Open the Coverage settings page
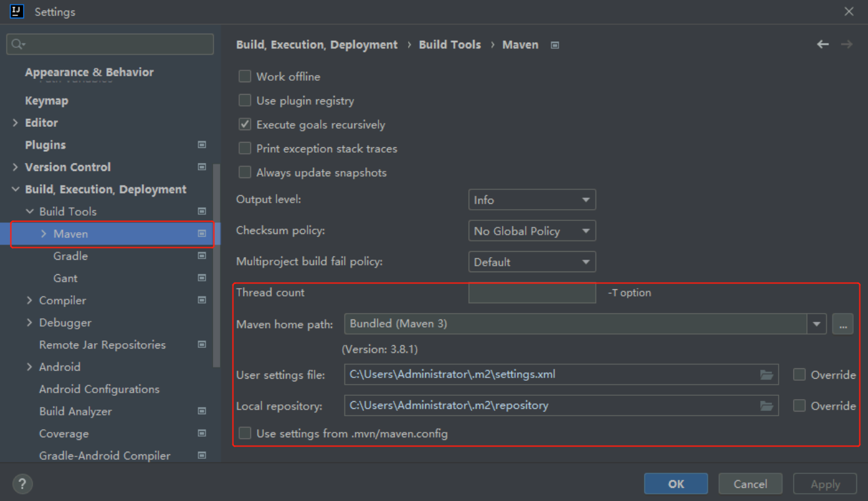Screen dimensions: 868x501 pyautogui.click(x=64, y=433)
